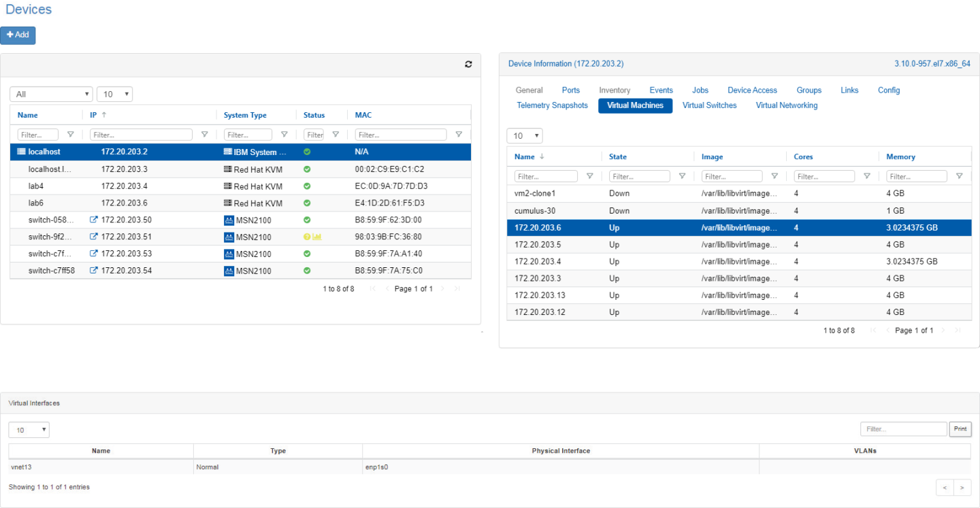Open the 'All' device group dropdown

[x=51, y=95]
